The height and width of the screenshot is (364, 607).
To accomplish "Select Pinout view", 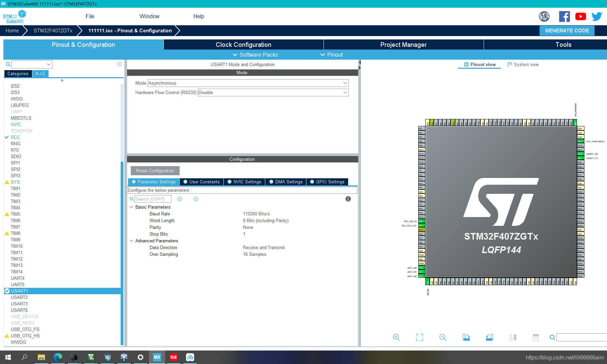I will click(480, 64).
